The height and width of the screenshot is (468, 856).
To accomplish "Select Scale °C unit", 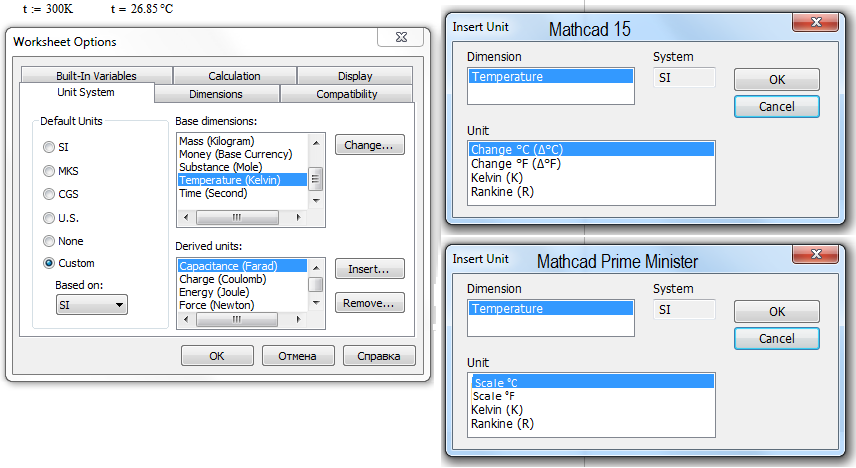I will coord(592,382).
